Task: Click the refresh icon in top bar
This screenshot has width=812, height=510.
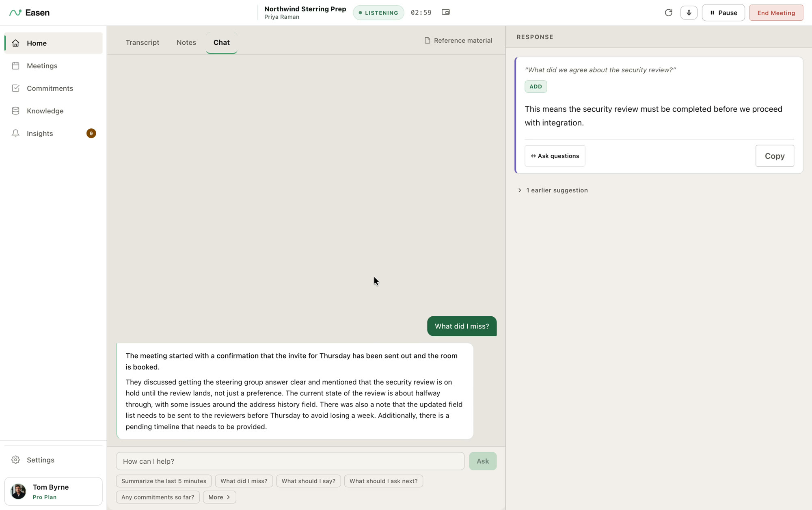Action: (668, 13)
